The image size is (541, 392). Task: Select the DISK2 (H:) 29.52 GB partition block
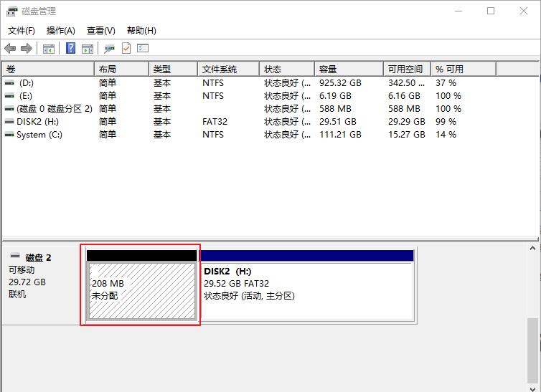point(306,285)
